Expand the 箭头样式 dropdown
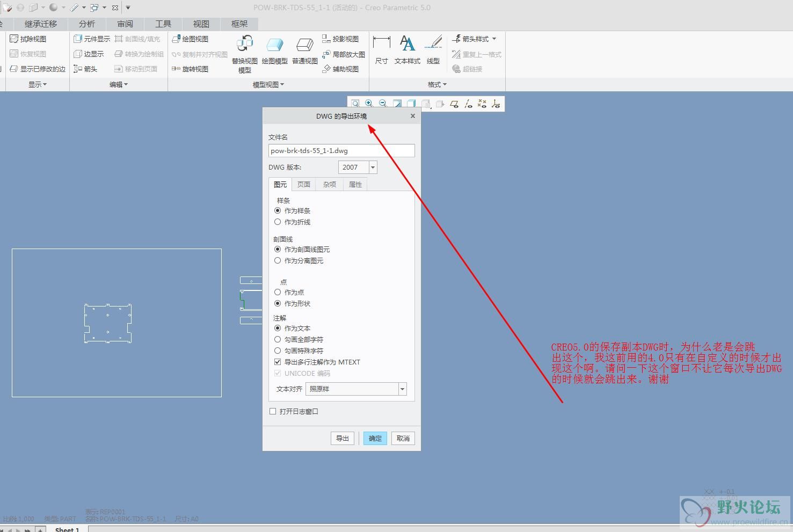This screenshot has width=793, height=532. (494, 39)
